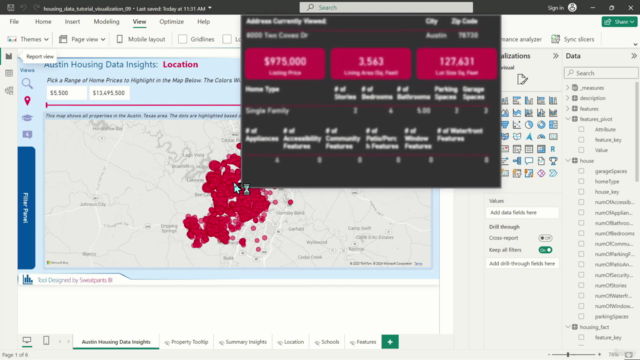Click Mobile layout button
Viewport: 640px width, 360px height.
point(141,39)
